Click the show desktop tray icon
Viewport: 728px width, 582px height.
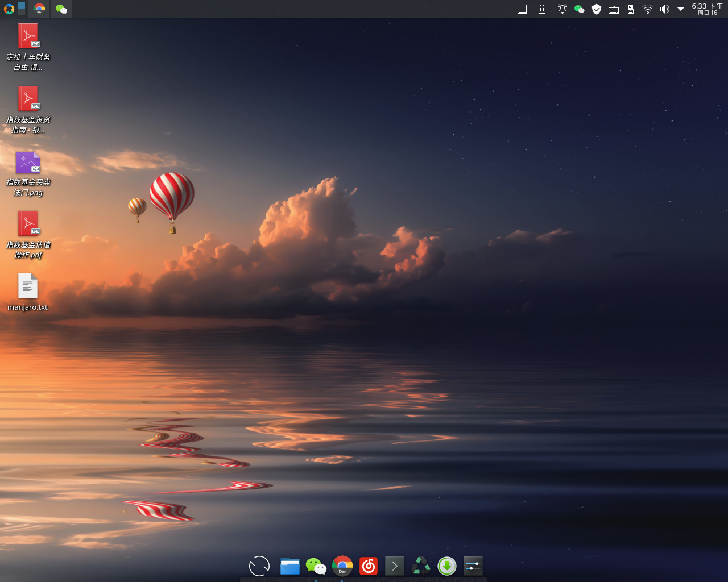point(522,9)
